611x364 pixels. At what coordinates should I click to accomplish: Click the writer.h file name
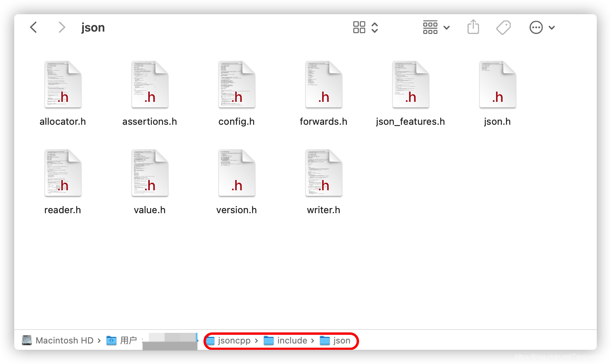tap(324, 210)
